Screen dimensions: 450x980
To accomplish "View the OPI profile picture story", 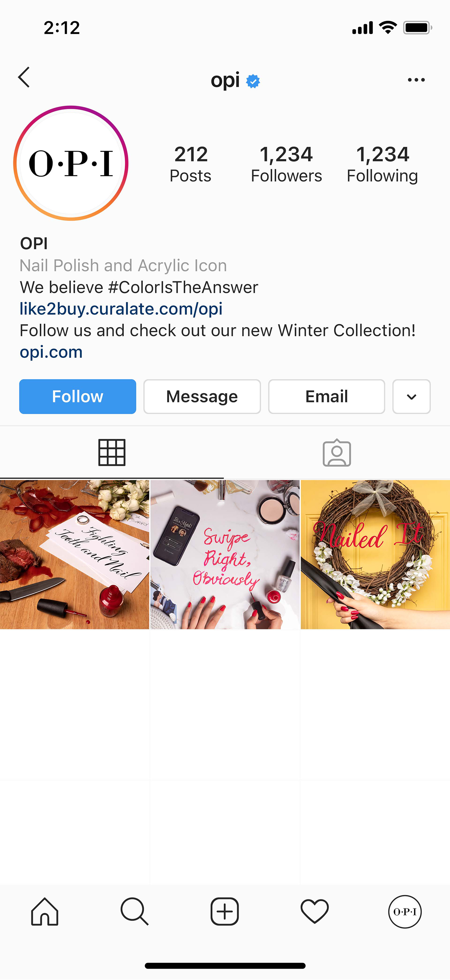I will coord(71,163).
